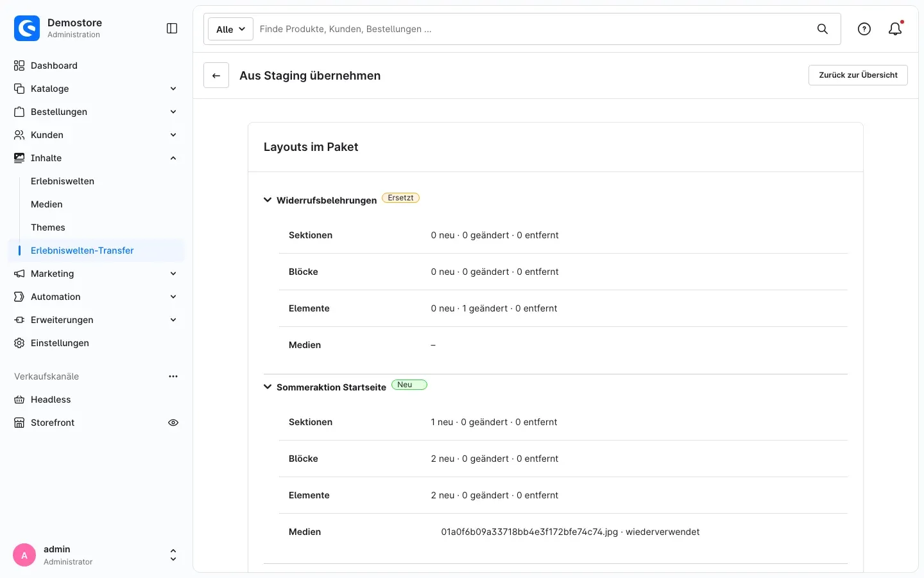This screenshot has width=924, height=578.
Task: Click the Kunden people icon
Action: click(19, 135)
